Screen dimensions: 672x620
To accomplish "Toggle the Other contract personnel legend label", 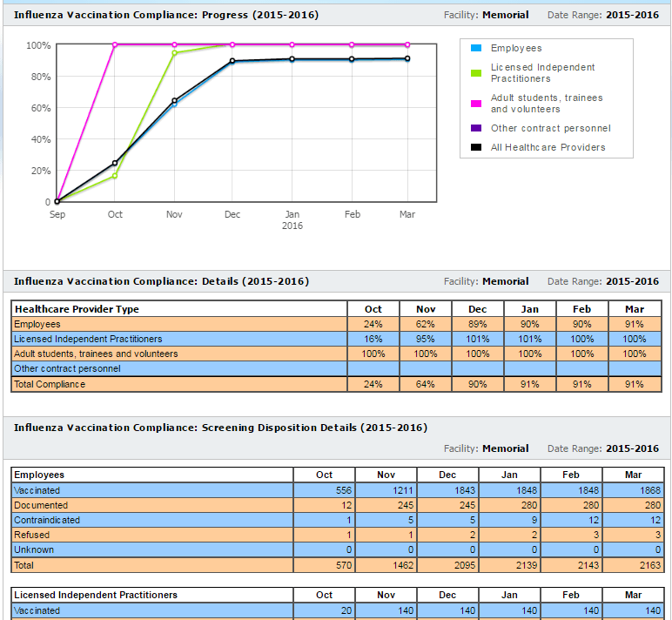I will coord(550,129).
